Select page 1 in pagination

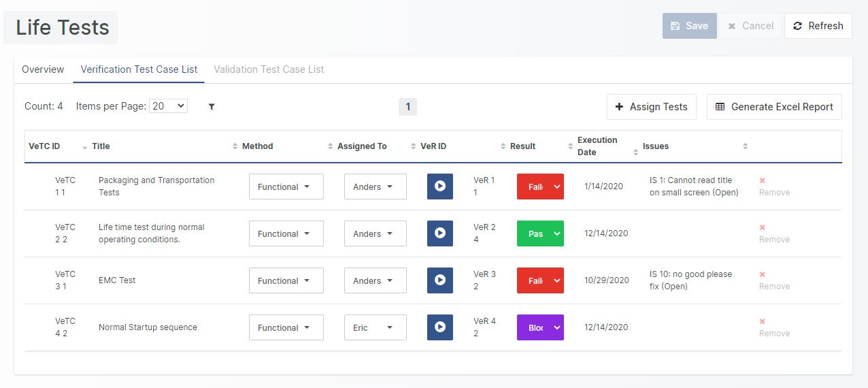407,107
